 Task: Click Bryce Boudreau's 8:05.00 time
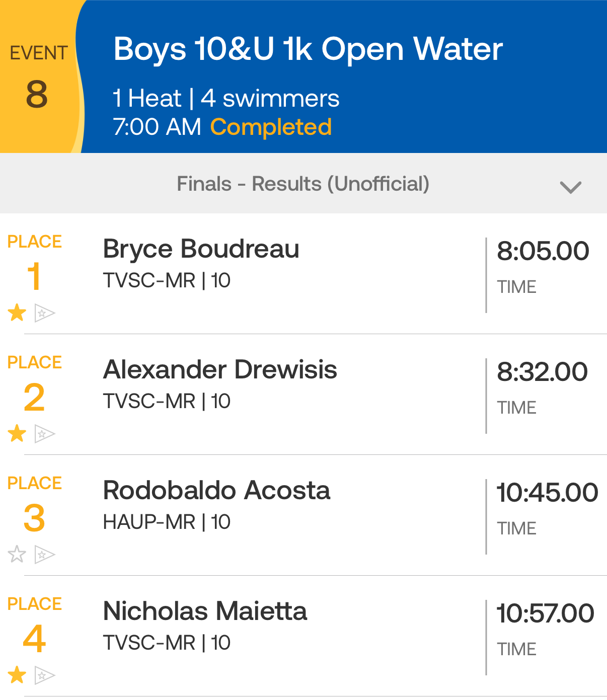pyautogui.click(x=543, y=251)
